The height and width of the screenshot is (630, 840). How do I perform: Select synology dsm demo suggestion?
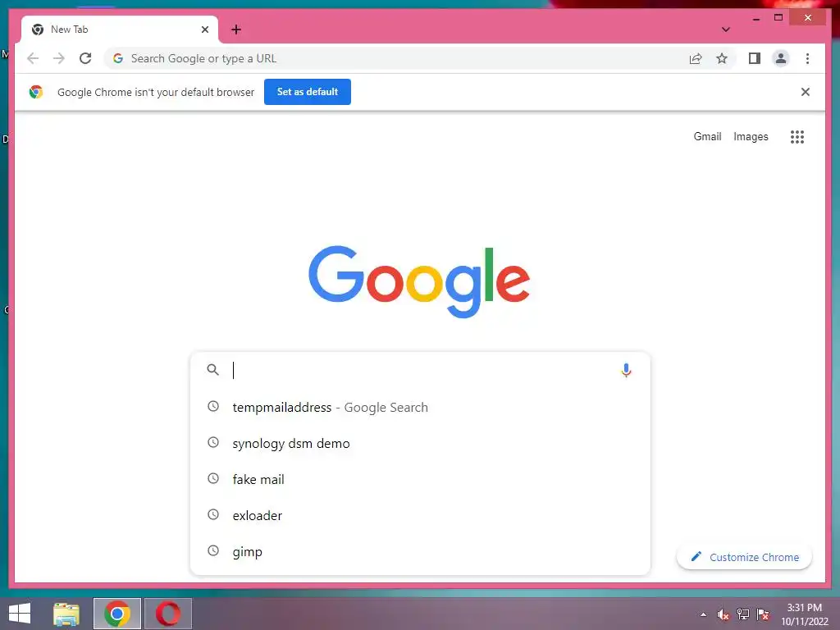pos(421,443)
